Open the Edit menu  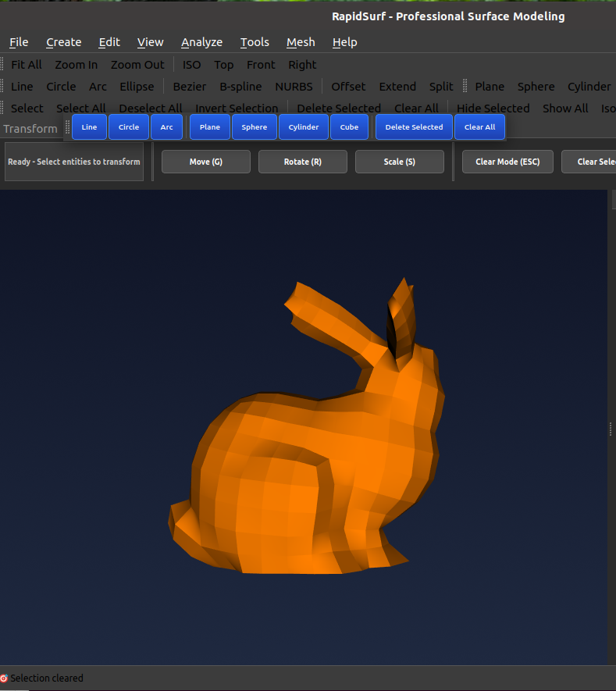(x=109, y=42)
